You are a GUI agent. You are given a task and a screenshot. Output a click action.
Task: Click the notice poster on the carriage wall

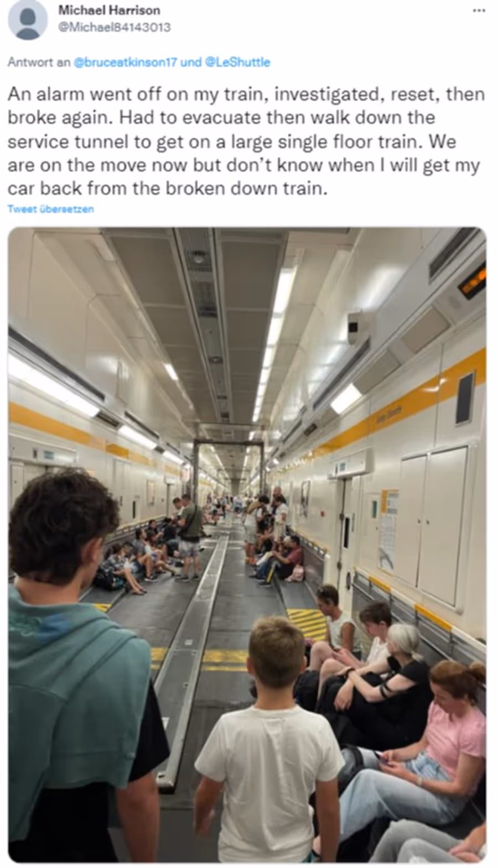[x=388, y=531]
